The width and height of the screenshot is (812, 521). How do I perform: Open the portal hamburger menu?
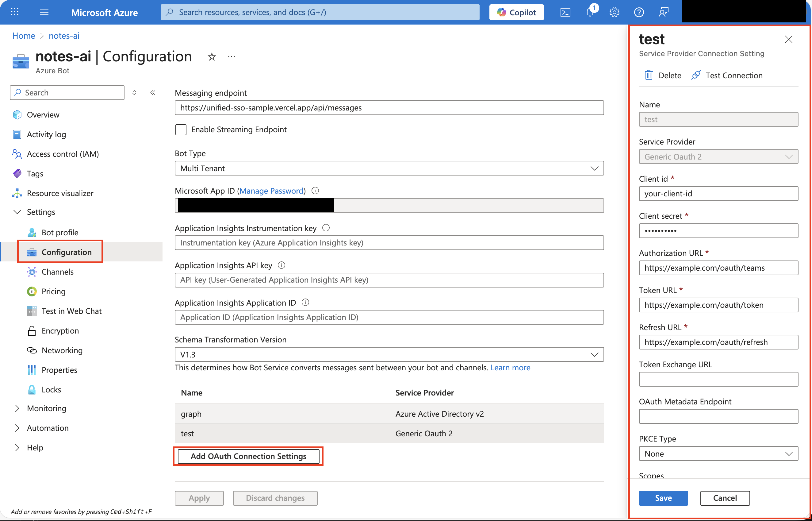tap(44, 12)
